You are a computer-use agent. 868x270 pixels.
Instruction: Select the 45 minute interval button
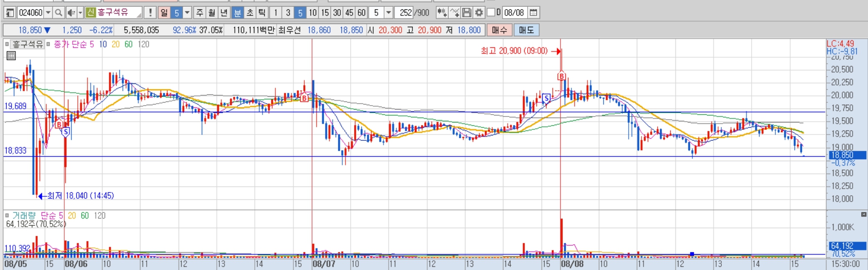point(350,12)
